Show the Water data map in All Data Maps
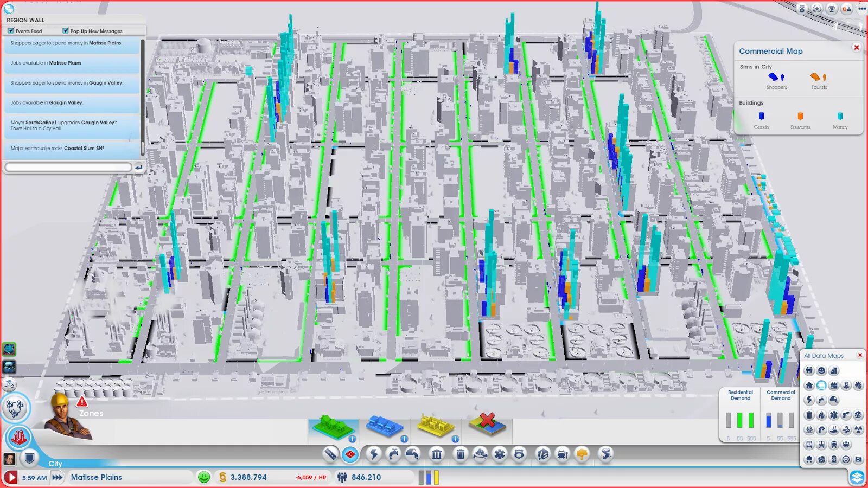Image resolution: width=868 pixels, height=488 pixels. click(x=821, y=400)
